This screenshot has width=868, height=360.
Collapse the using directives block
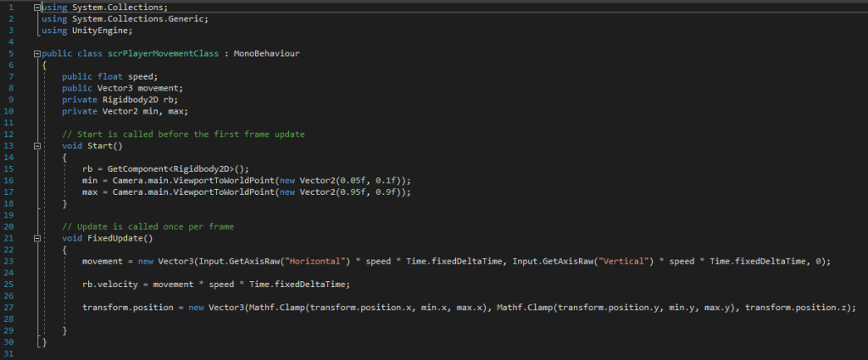point(37,7)
